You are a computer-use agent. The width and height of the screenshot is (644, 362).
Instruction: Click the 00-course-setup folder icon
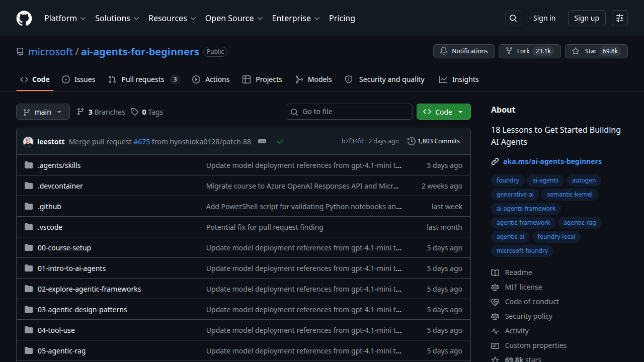[x=29, y=247]
